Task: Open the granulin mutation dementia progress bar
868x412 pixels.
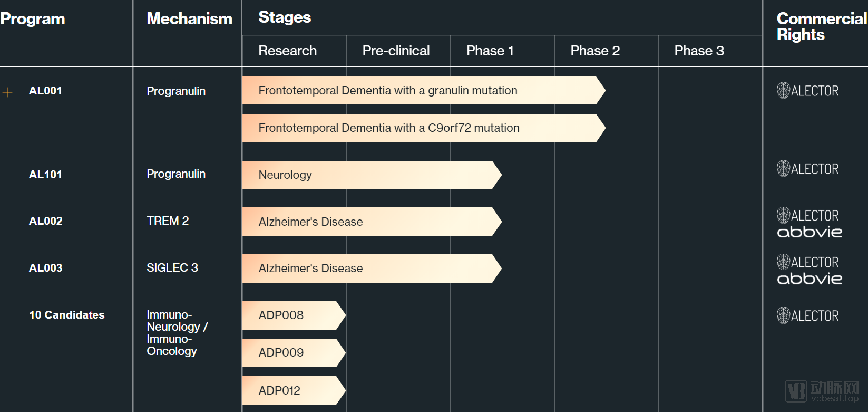Action: (x=424, y=91)
